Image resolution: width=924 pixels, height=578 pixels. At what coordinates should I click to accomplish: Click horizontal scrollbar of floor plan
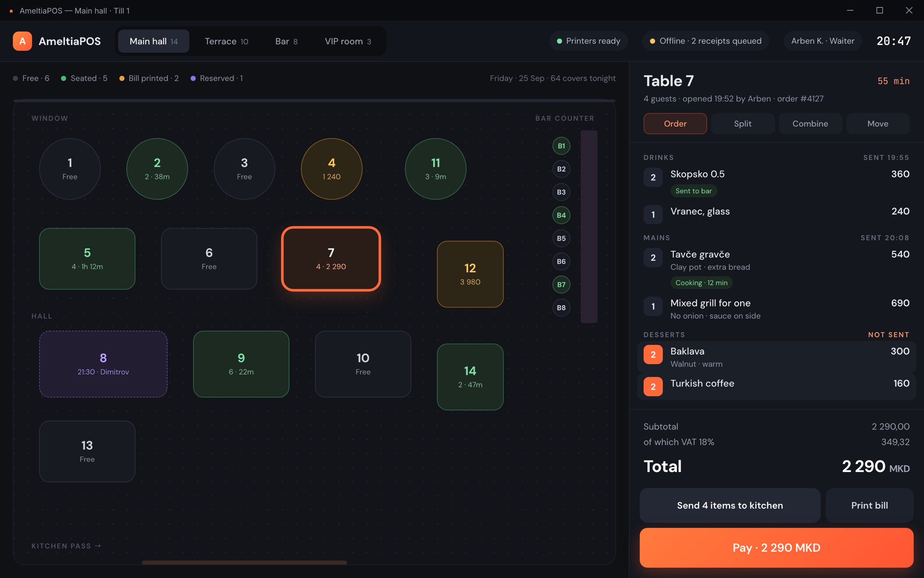pos(244,563)
